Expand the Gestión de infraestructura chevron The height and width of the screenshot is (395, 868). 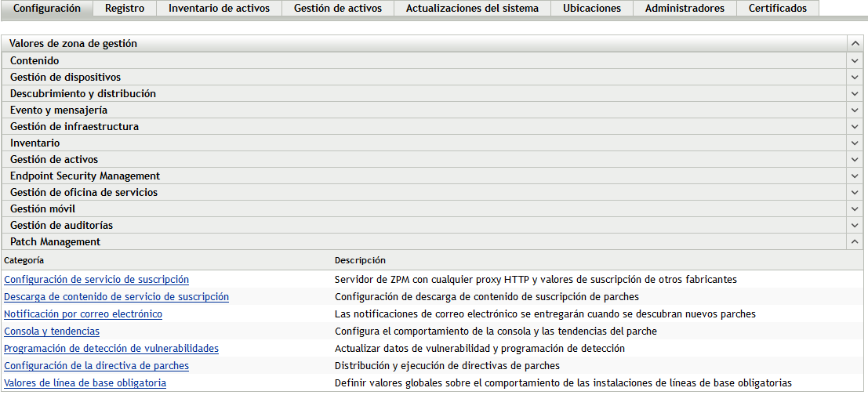pyautogui.click(x=855, y=126)
